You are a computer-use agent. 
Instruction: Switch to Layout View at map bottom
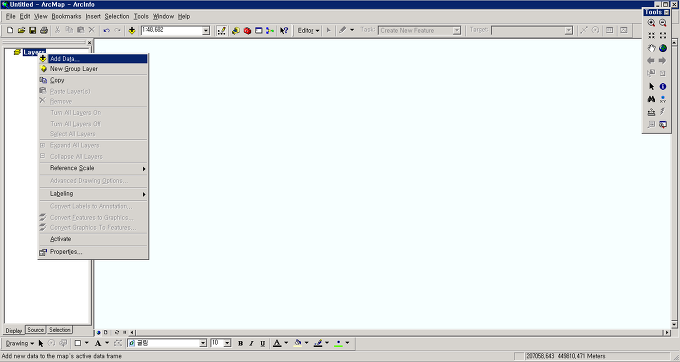coord(105,333)
